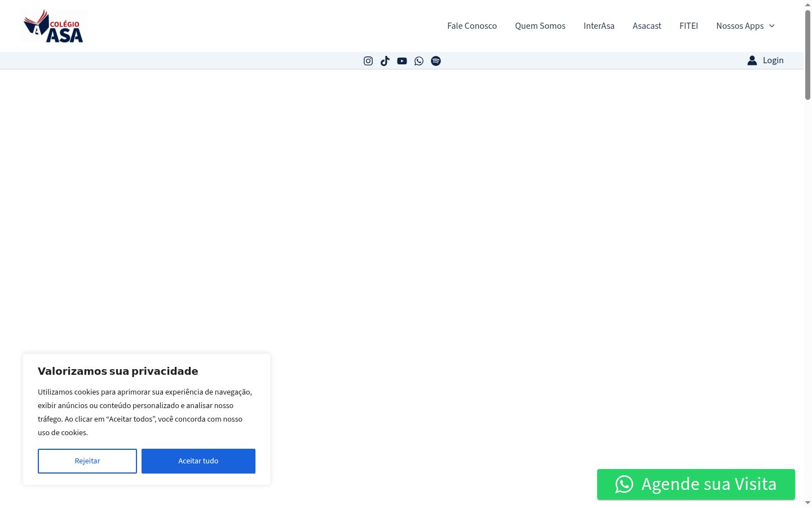The width and height of the screenshot is (812, 508).
Task: Go to Quem Somos page
Action: tap(540, 26)
